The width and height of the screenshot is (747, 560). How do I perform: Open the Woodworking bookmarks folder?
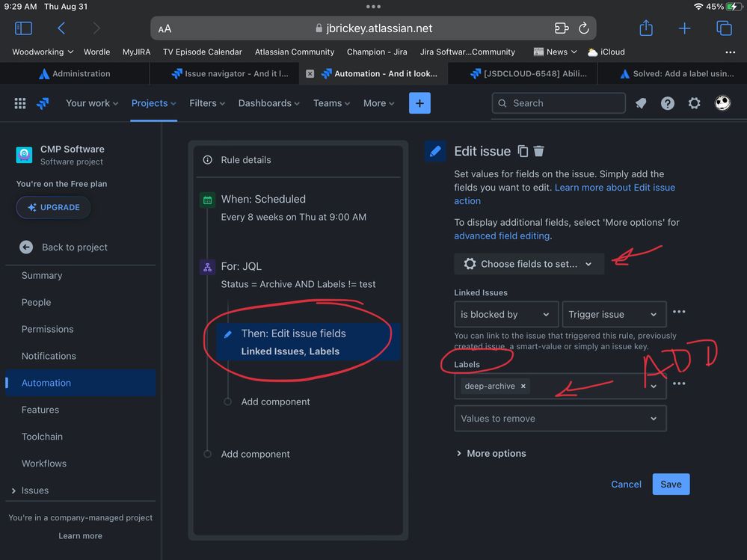[43, 52]
